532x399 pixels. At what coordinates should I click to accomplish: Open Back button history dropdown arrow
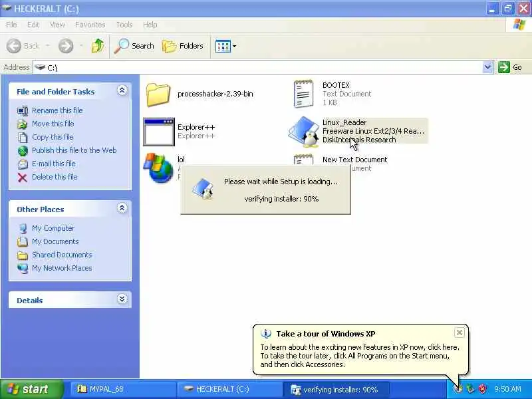[x=47, y=46]
